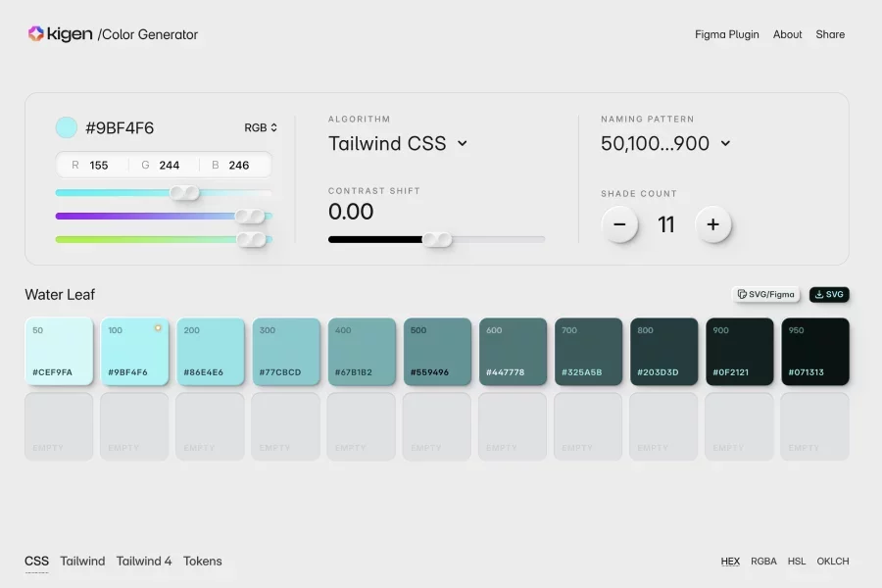This screenshot has width=882, height=588.
Task: Copy palette via SVG/Figma button
Action: pyautogui.click(x=766, y=294)
